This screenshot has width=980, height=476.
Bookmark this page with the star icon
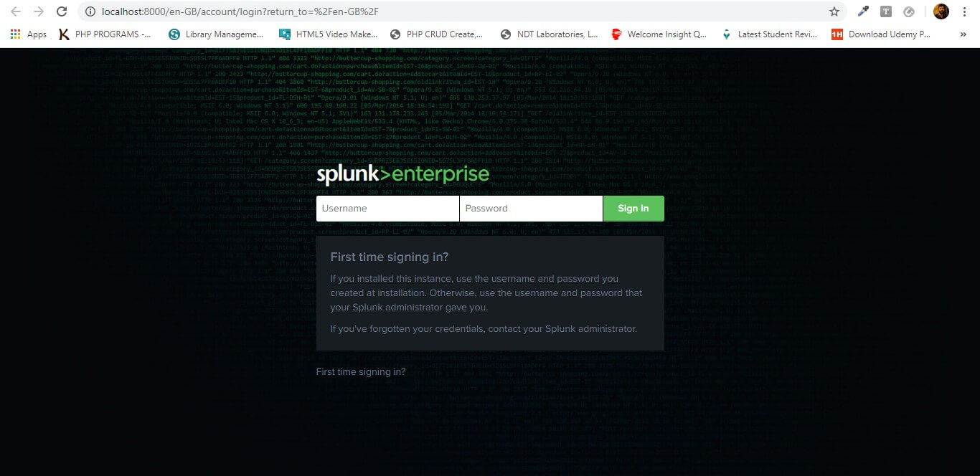834,11
